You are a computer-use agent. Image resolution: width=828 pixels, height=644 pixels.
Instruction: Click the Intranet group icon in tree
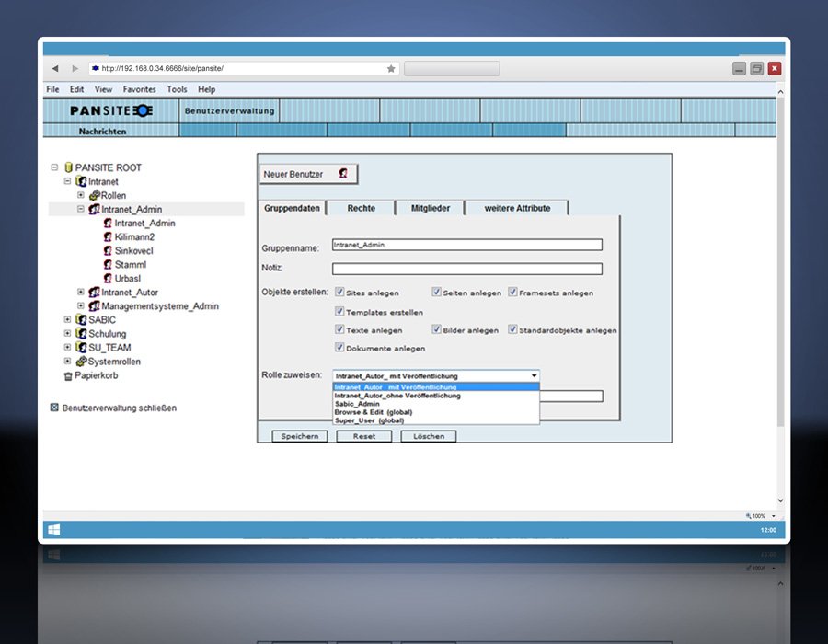(81, 181)
